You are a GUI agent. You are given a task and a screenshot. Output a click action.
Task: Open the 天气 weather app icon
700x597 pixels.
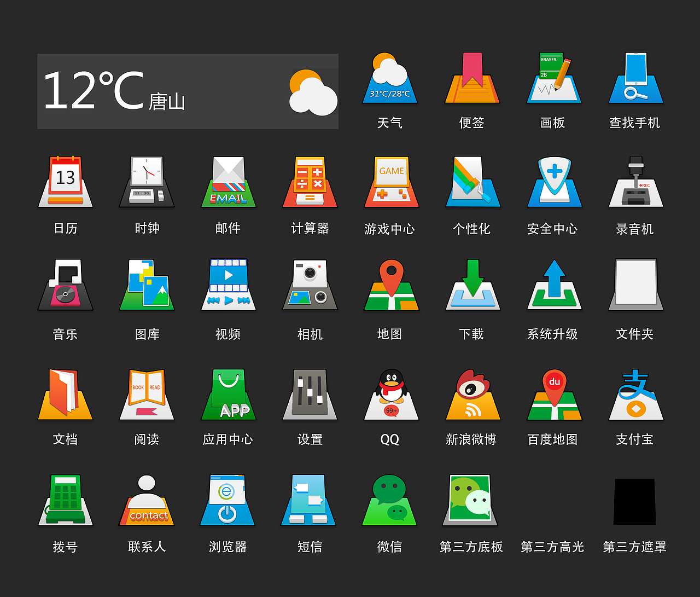pos(390,78)
